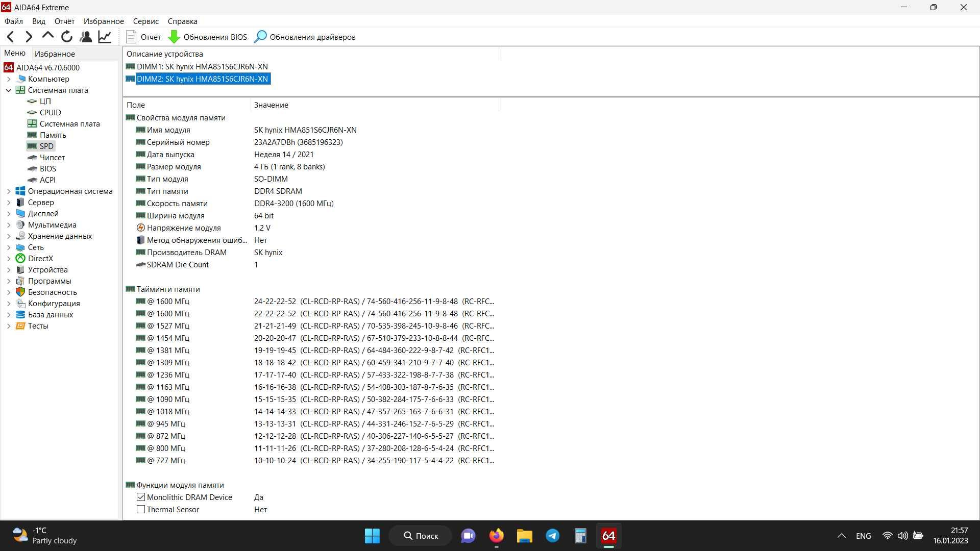Click the Forward navigation arrow

tap(29, 37)
